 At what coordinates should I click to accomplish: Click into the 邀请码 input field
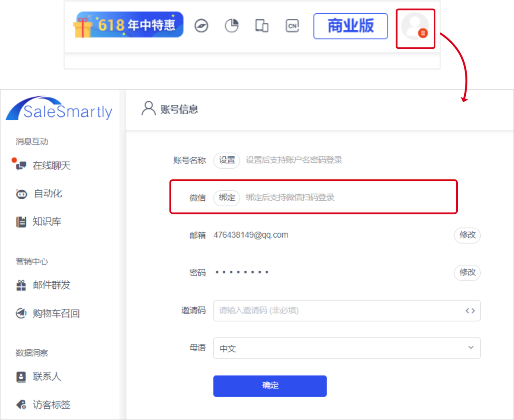pos(337,310)
